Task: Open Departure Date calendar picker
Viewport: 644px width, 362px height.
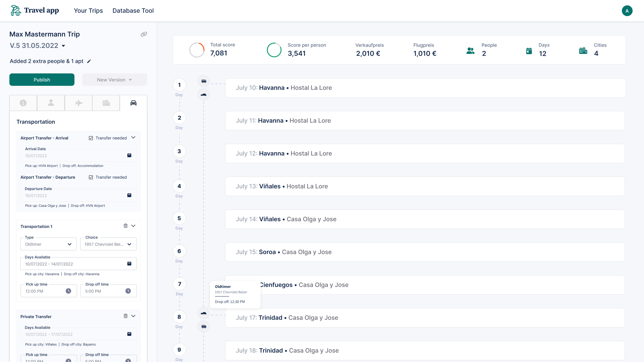Action: [129, 195]
